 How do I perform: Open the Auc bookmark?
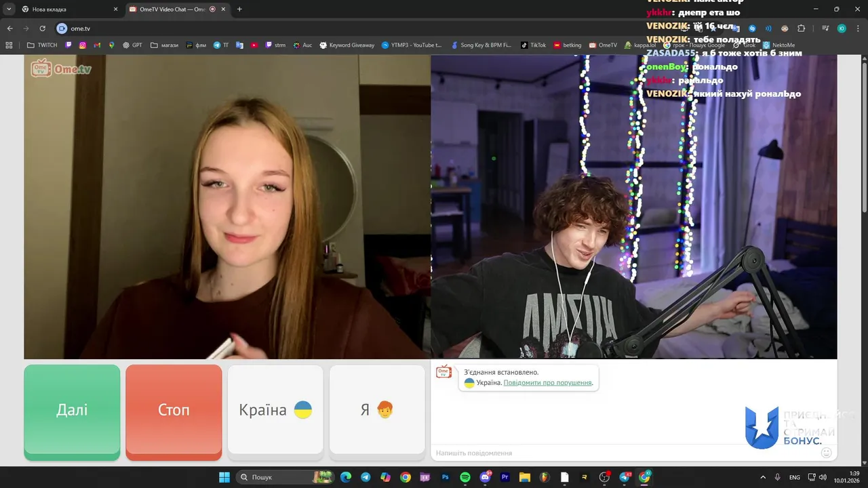point(302,45)
